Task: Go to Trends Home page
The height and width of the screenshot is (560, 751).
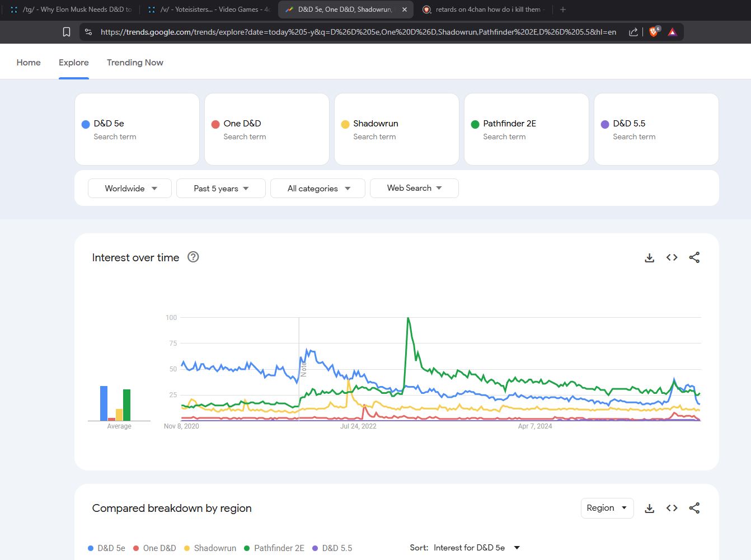Action: 29,63
